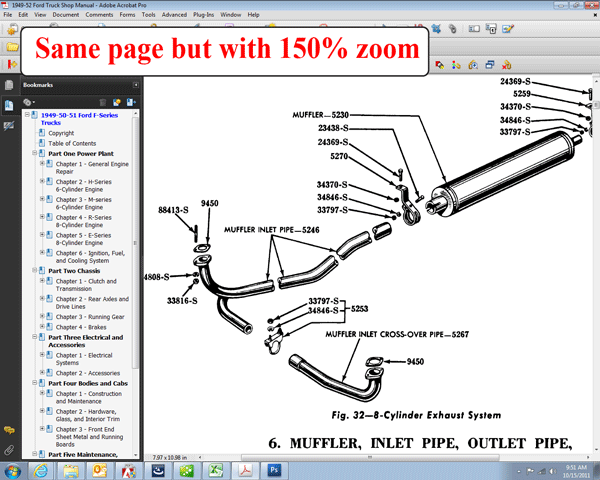Open Chapter 3 - Running Gear bookmark
This screenshot has height=480, width=600.
click(x=90, y=317)
